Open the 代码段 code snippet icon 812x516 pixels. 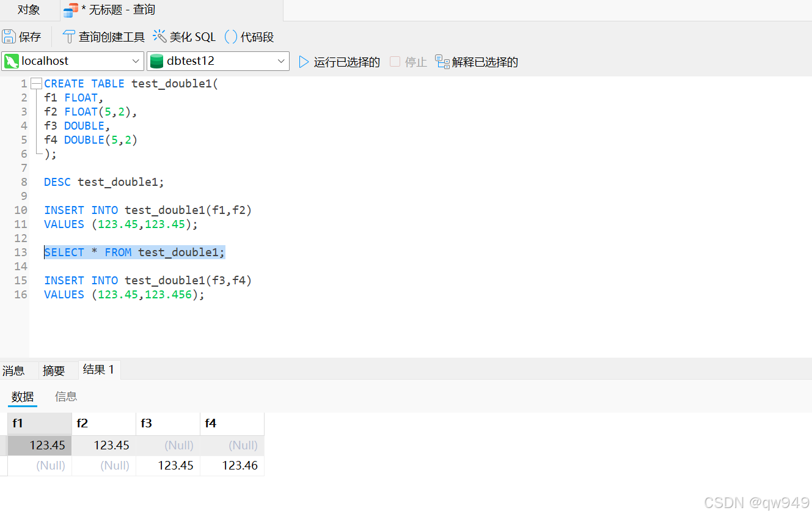click(x=231, y=37)
